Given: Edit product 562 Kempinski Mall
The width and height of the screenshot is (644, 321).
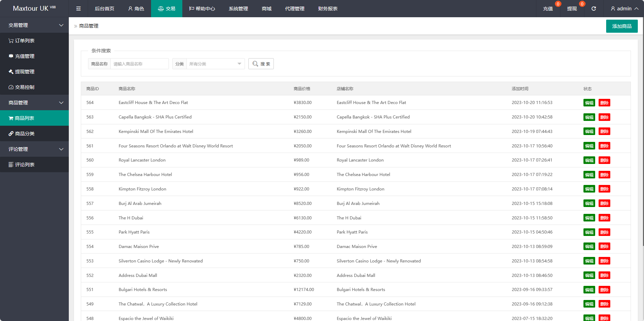Looking at the screenshot, I should pyautogui.click(x=589, y=132).
